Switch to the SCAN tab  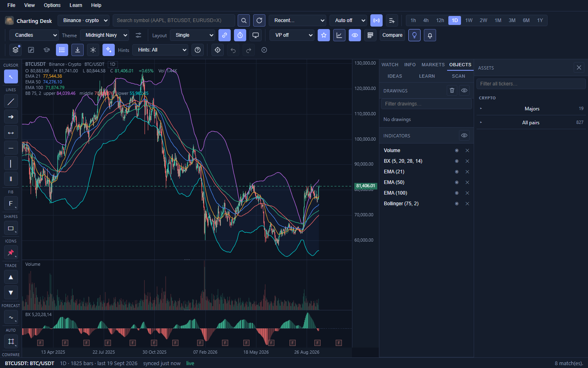tap(459, 76)
